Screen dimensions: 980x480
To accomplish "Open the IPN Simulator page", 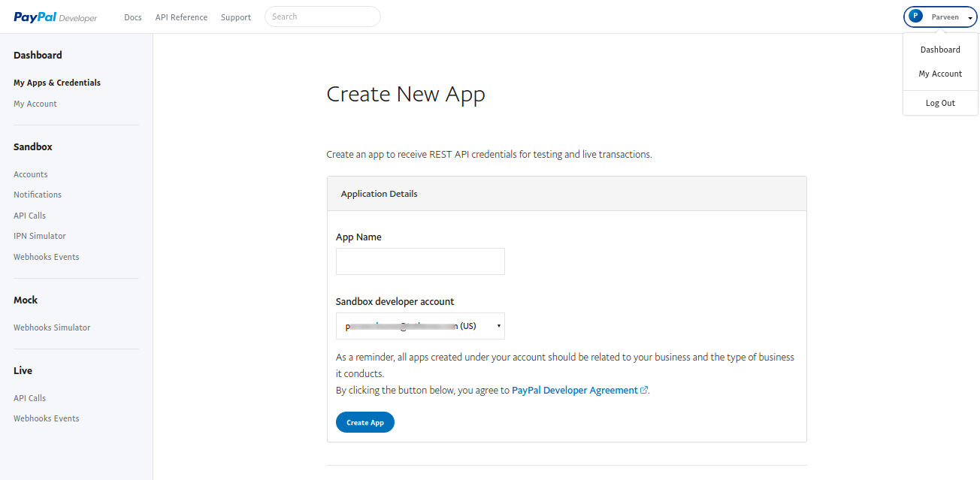I will click(40, 236).
